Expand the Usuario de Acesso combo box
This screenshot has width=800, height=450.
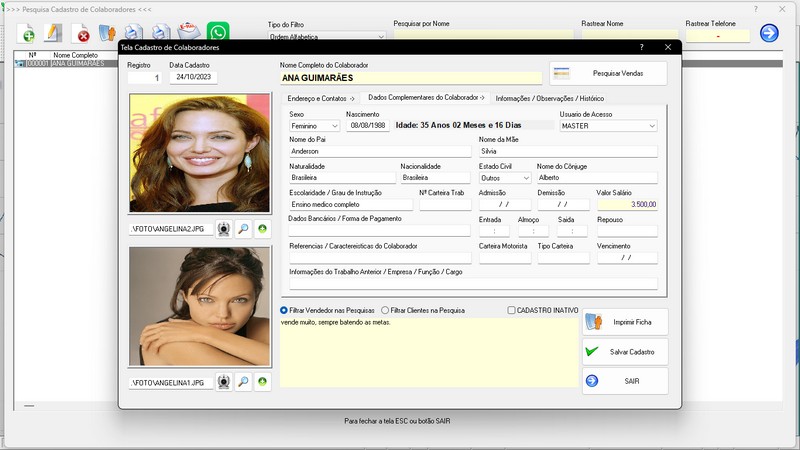[x=651, y=126]
